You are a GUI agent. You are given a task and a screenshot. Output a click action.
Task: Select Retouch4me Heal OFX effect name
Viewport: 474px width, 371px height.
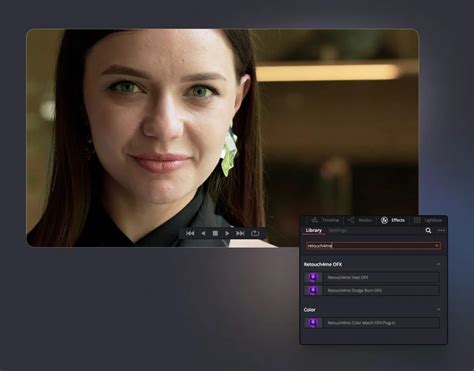point(348,277)
